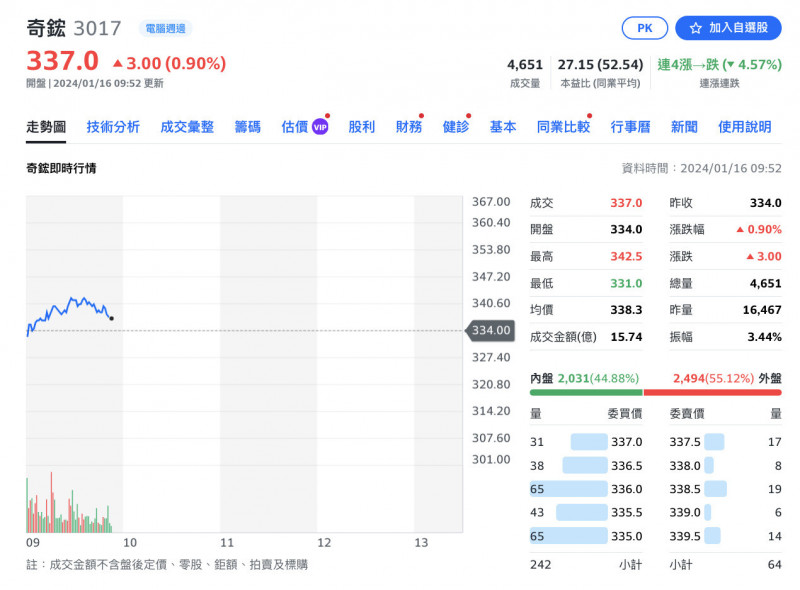
Task: Click the purple VIP badge icon
Action: [320, 127]
